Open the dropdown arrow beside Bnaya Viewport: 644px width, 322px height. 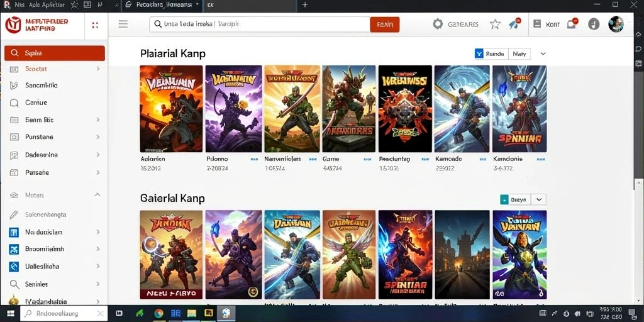539,199
